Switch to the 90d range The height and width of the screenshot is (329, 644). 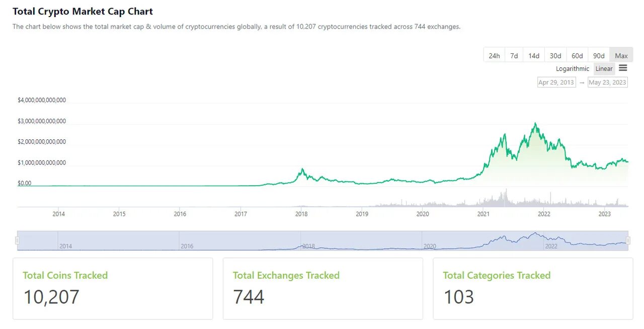tap(599, 55)
